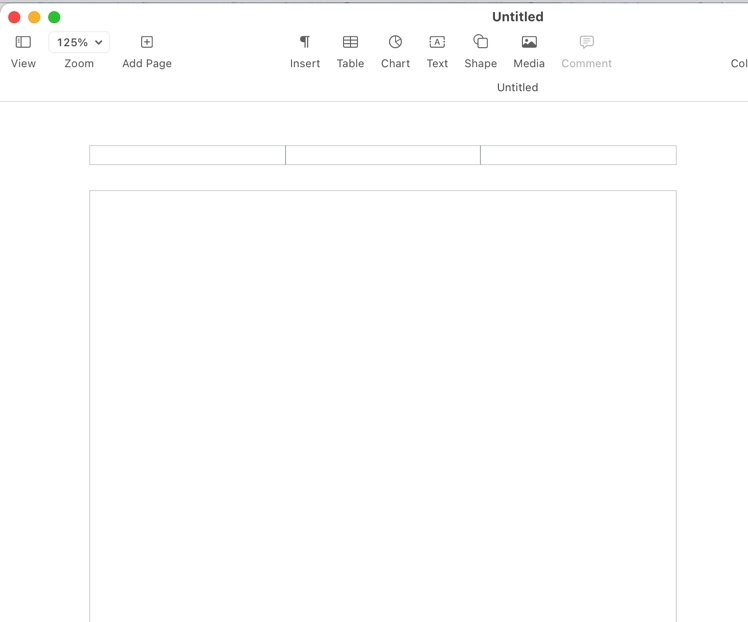The height and width of the screenshot is (622, 748).
Task: Minimize the window with yellow button
Action: tap(34, 17)
